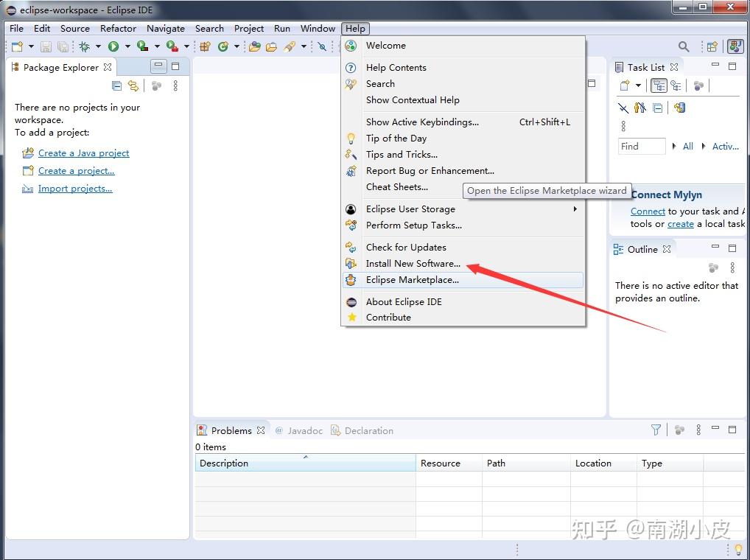Open the Outline view three-dot menu

pyautogui.click(x=732, y=267)
